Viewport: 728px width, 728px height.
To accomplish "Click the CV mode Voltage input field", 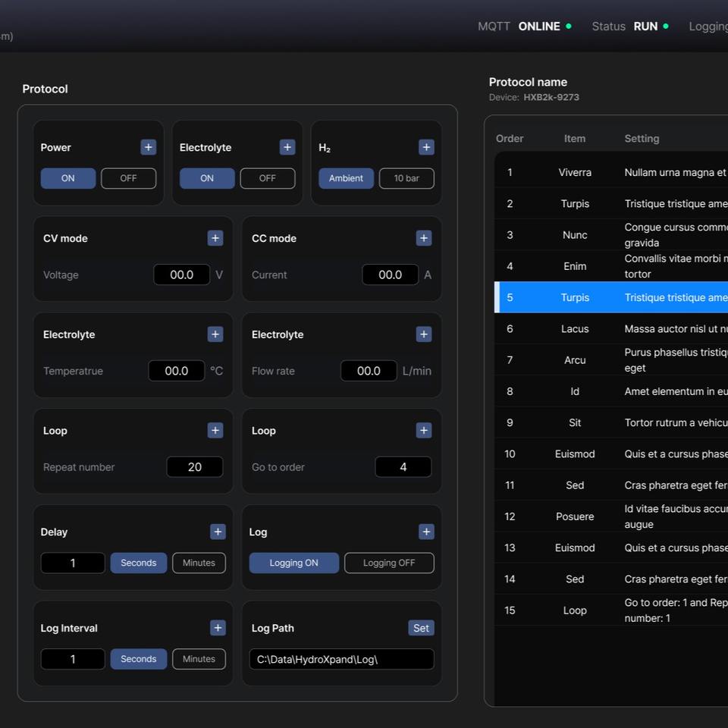I will [x=181, y=275].
